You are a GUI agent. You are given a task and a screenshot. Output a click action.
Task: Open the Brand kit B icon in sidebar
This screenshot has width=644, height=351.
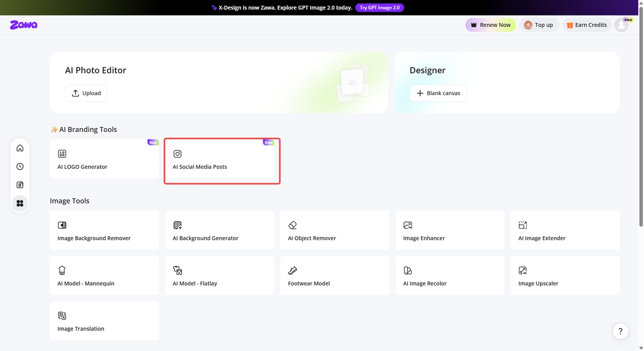click(x=20, y=185)
